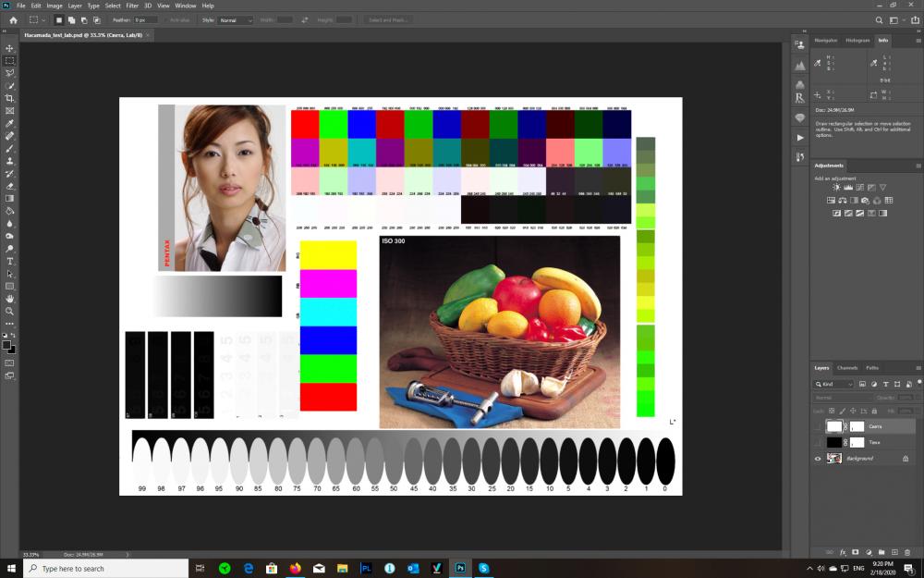Screen dimensions: 924x578
Task: Select the Eraser tool
Action: (x=9, y=186)
